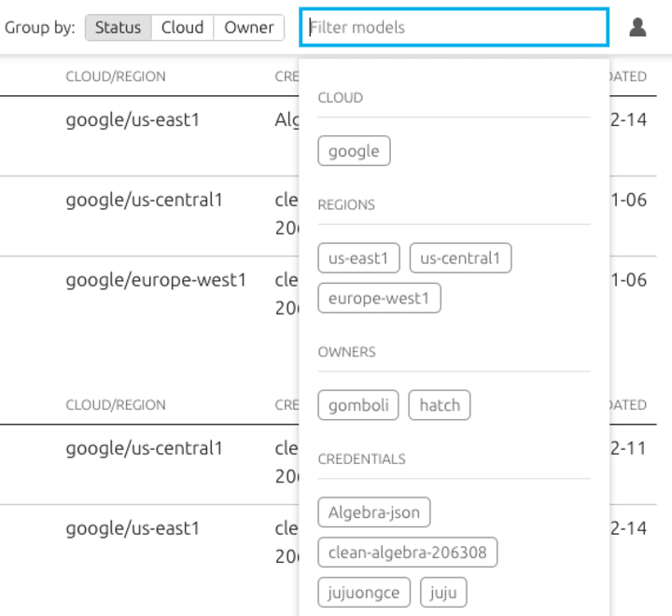Screen dimensions: 672x616
Task: Group models by Owner
Action: pos(249,28)
